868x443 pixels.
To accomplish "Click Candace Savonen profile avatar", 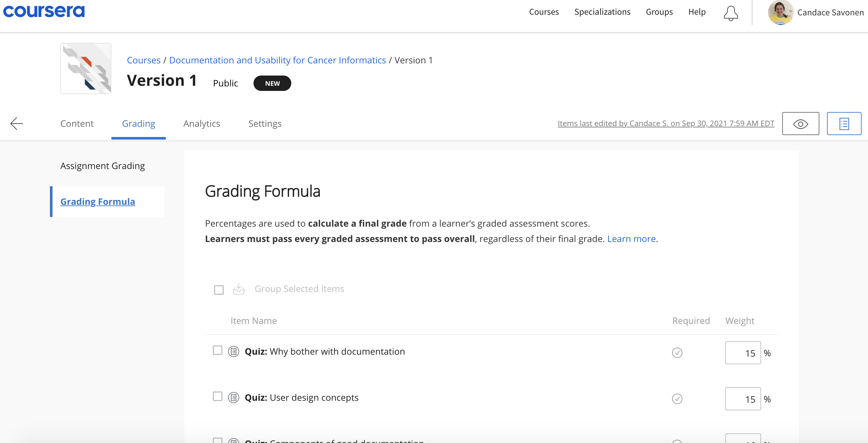I will [780, 13].
